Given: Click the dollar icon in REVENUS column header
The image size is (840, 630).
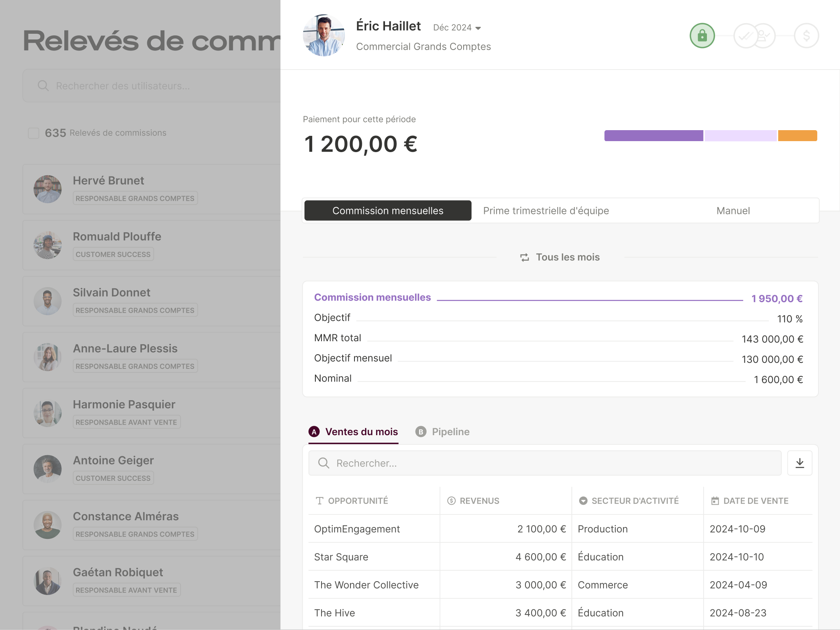Looking at the screenshot, I should (x=451, y=501).
